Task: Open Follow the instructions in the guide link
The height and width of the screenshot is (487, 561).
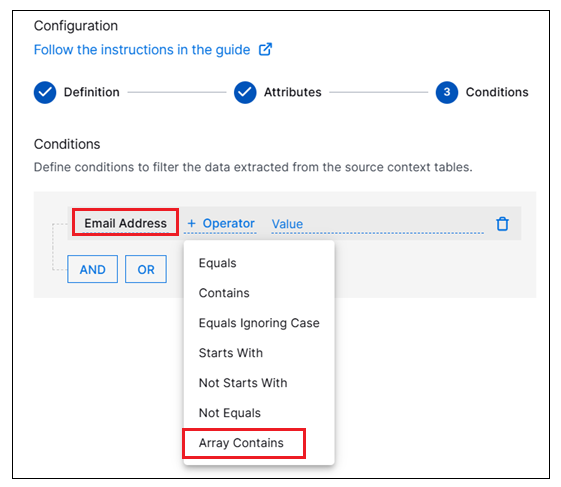Action: 142,50
